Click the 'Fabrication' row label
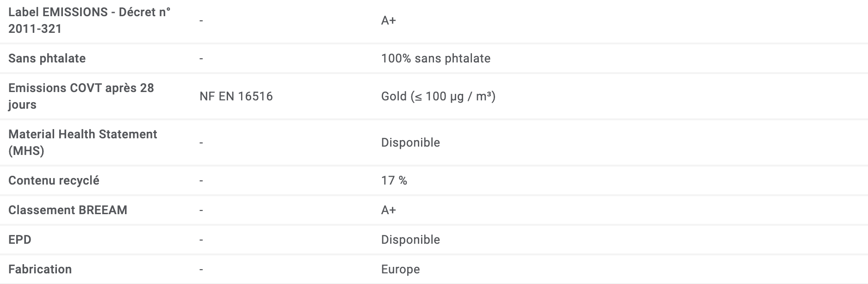 (x=40, y=269)
